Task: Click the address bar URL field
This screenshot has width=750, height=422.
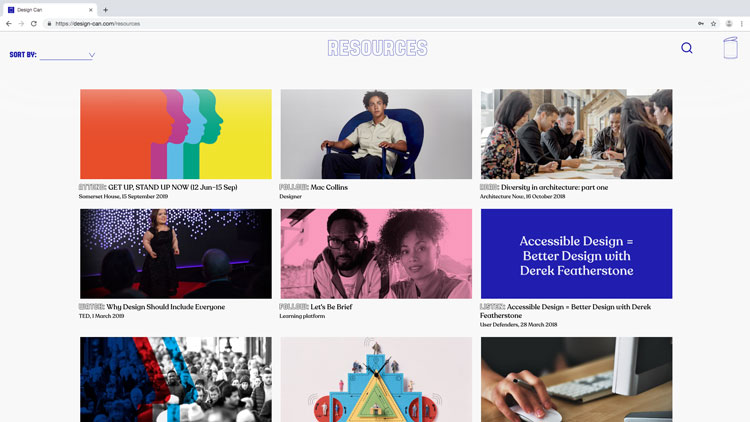Action: (368, 23)
